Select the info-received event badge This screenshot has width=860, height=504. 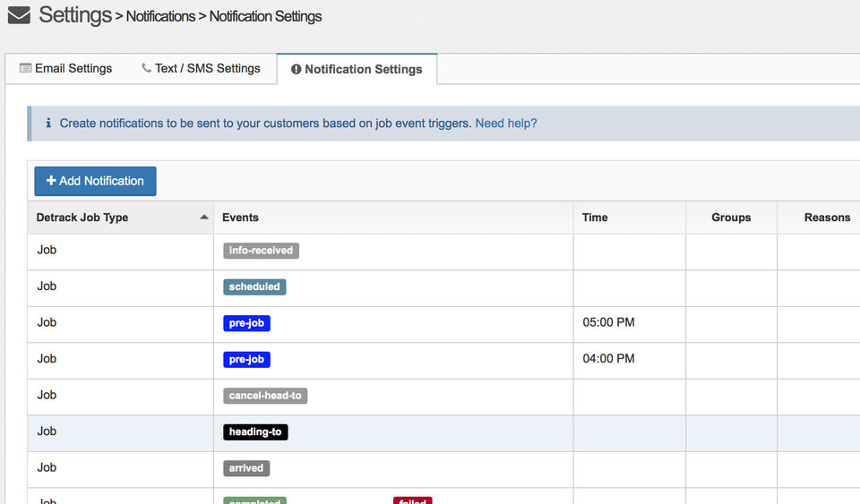261,251
